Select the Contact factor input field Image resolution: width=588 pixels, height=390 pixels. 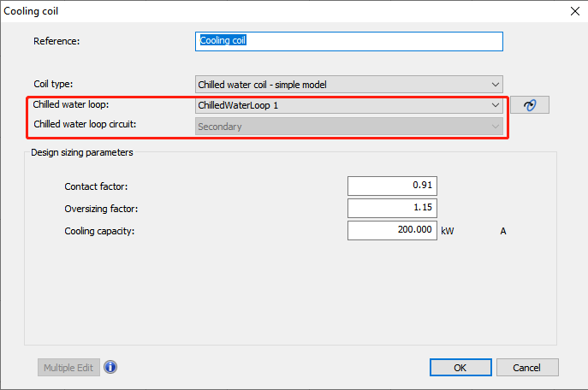393,186
